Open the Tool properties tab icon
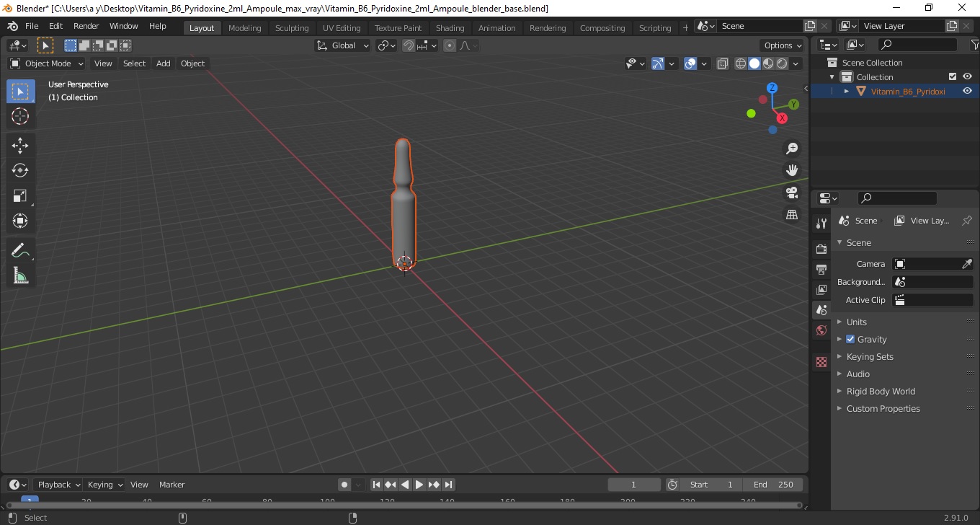Viewport: 980px width, 525px height. click(x=821, y=224)
